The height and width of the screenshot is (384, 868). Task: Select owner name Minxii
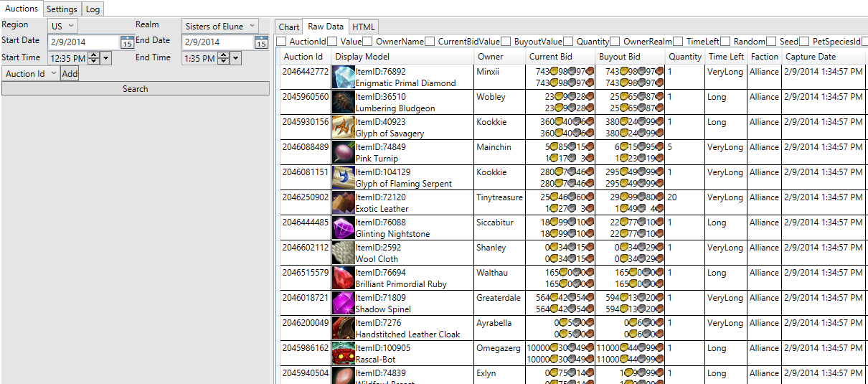pyautogui.click(x=488, y=72)
